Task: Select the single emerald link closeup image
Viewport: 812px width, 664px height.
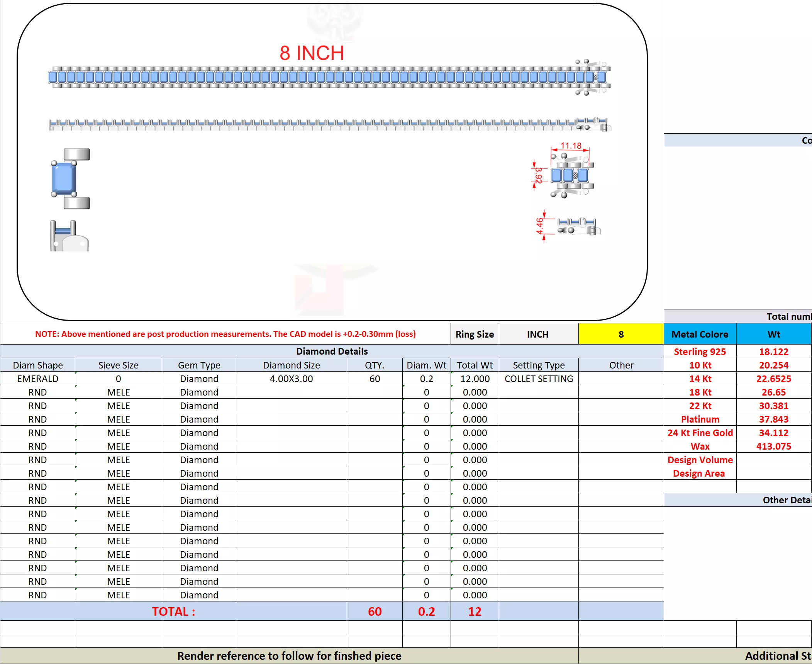Action: pos(70,178)
